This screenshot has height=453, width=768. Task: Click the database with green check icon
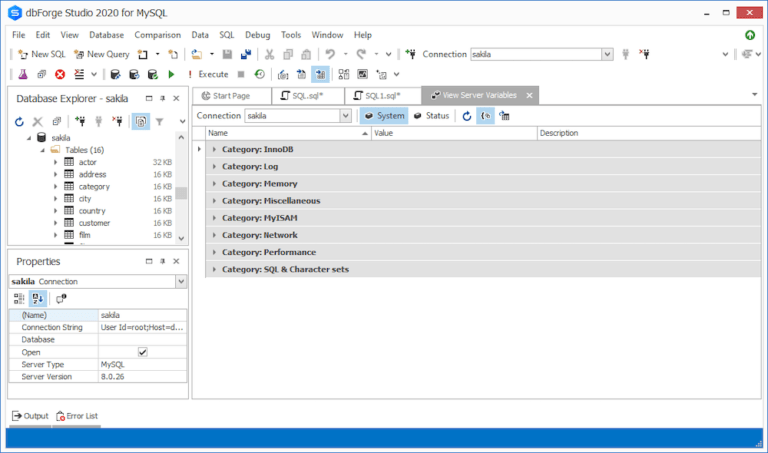pyautogui.click(x=152, y=74)
